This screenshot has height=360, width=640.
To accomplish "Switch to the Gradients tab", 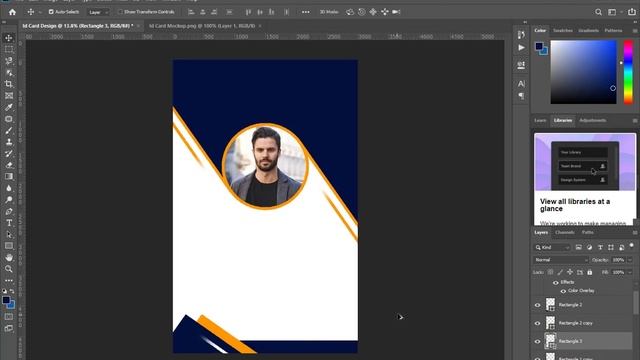I will click(588, 31).
